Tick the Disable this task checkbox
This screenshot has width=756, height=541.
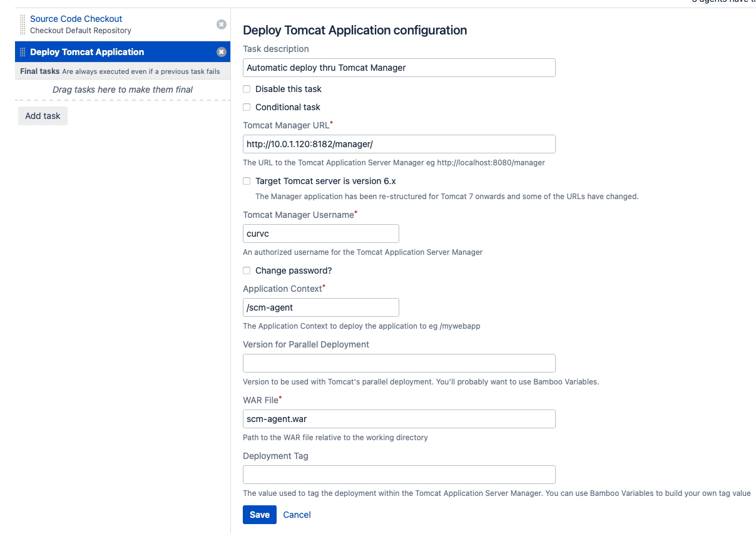pos(247,89)
